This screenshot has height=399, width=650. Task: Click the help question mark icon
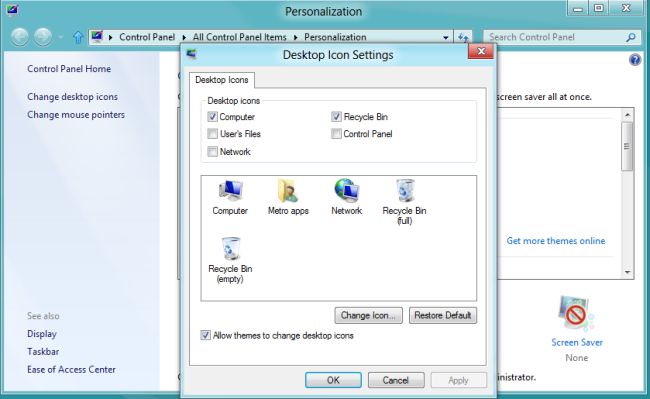(635, 60)
